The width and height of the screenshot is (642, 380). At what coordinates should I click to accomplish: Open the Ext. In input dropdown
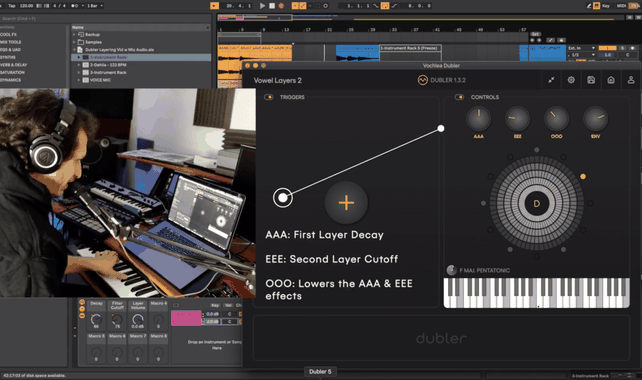coord(581,48)
